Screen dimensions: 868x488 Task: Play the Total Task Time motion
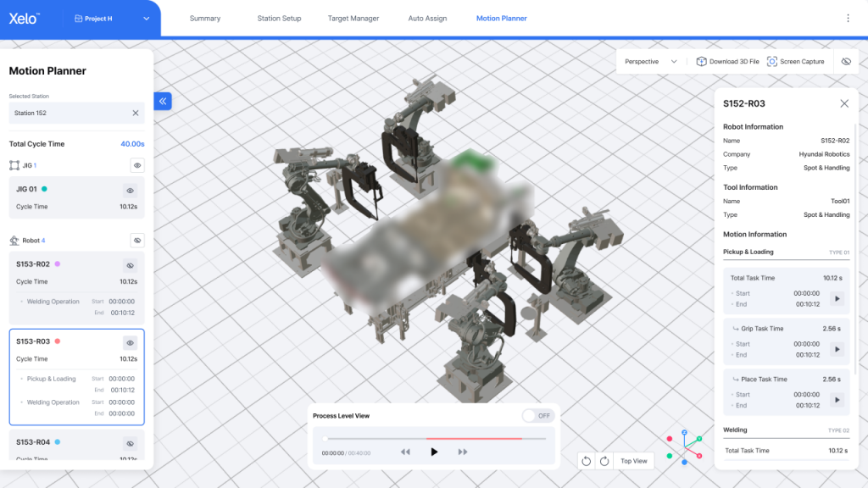(x=837, y=298)
